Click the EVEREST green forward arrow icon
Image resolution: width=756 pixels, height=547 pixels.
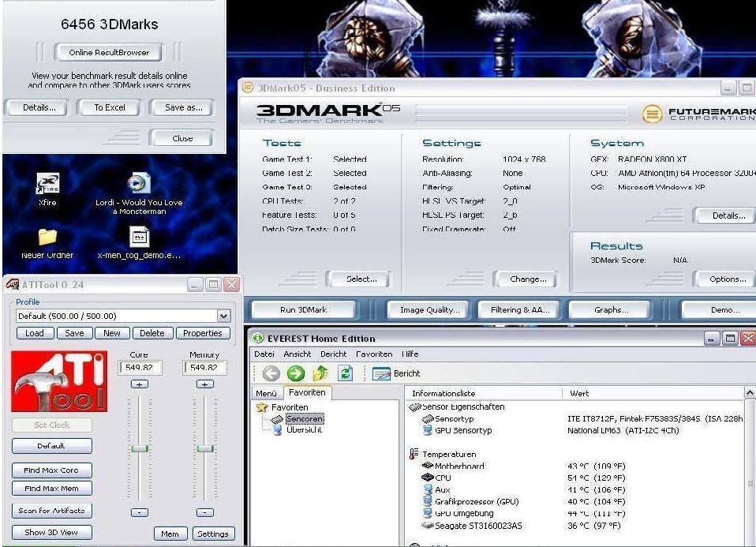point(296,373)
